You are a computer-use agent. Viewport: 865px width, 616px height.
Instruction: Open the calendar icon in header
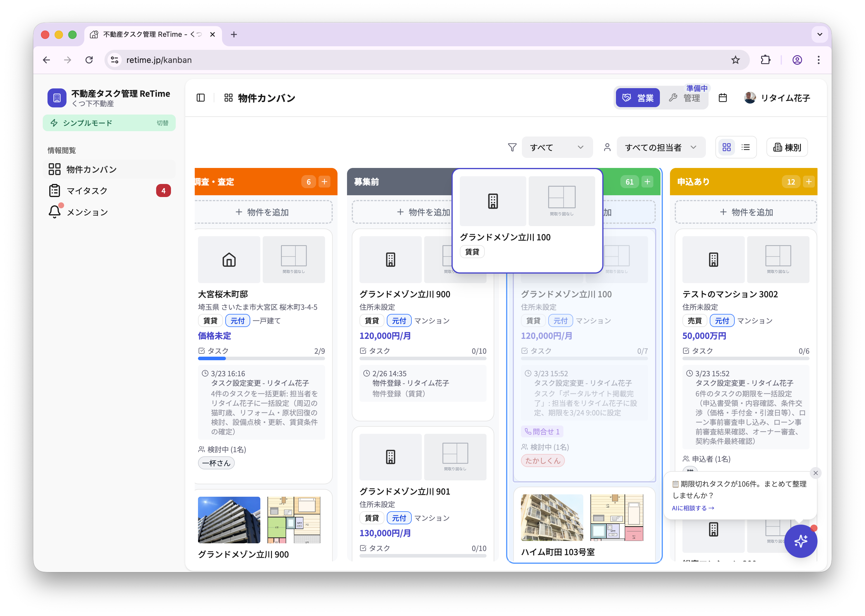pyautogui.click(x=723, y=98)
